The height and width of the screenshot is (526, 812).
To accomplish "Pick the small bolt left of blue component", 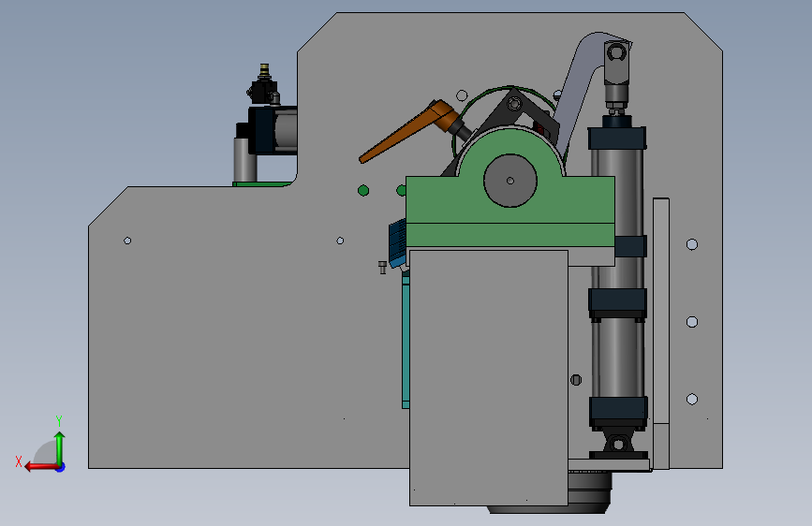I will click(x=383, y=267).
